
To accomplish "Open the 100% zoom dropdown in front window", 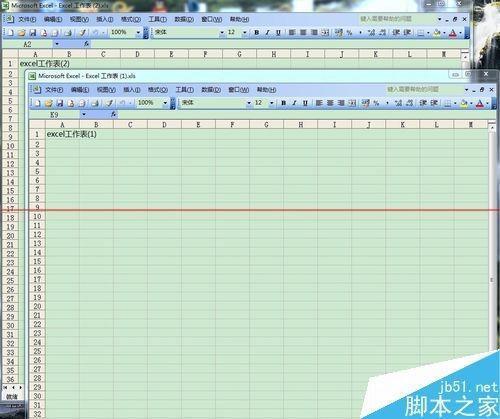I will [x=165, y=103].
